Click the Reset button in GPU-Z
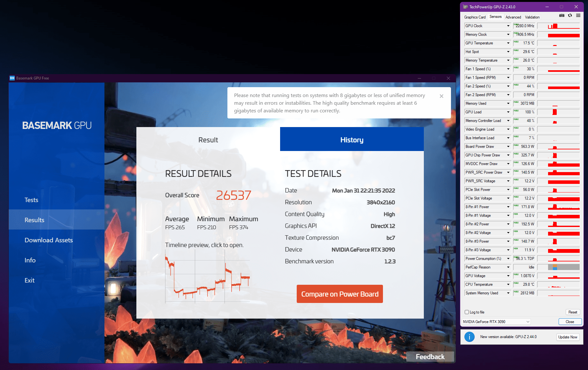Screen dimensions: 588x370 click(x=573, y=312)
